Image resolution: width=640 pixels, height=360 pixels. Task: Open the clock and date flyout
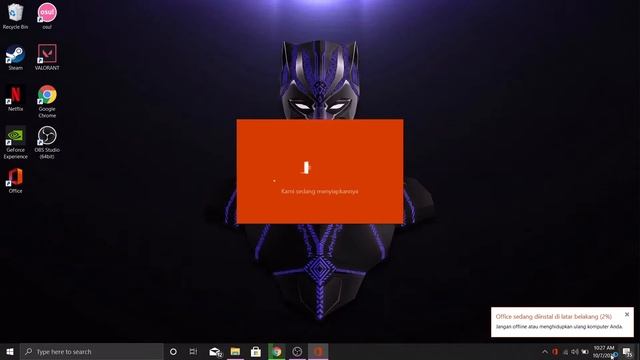click(604, 351)
